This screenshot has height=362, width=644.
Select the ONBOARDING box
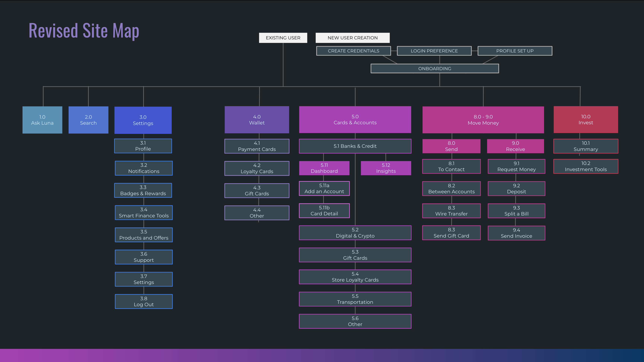pyautogui.click(x=435, y=69)
